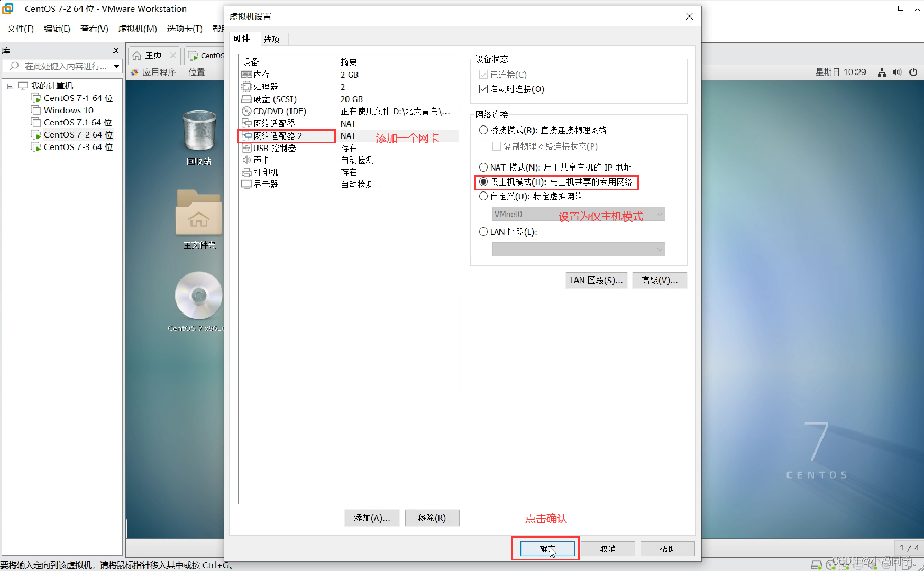Select the CD/DVD (IDE) device icon
Viewport: 924px width, 571px height.
coord(246,111)
